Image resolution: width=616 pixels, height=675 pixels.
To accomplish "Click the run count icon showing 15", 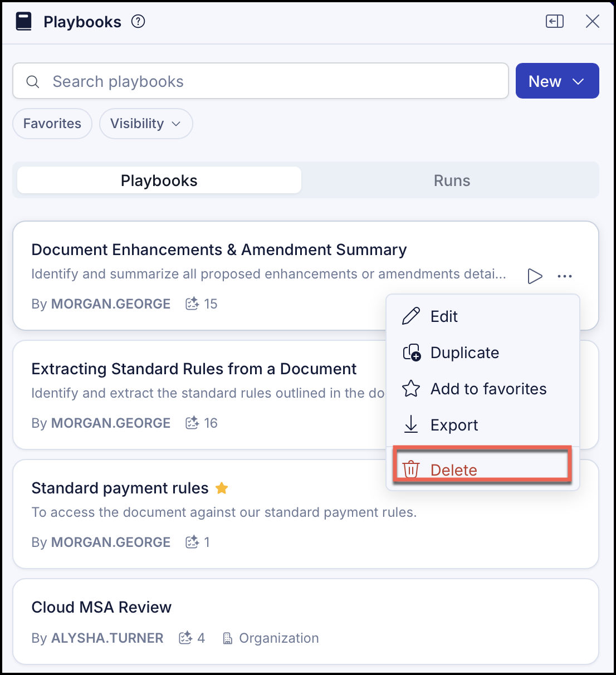I will point(192,304).
